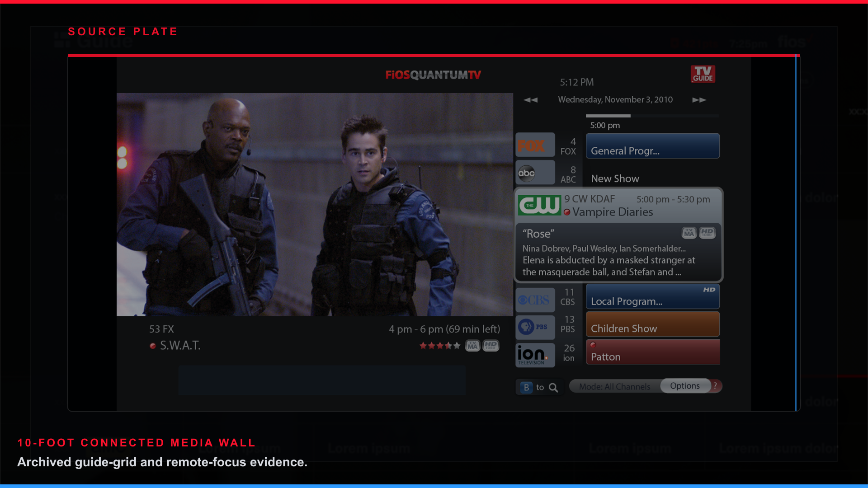Click channel number 26 ion label

[x=569, y=353]
